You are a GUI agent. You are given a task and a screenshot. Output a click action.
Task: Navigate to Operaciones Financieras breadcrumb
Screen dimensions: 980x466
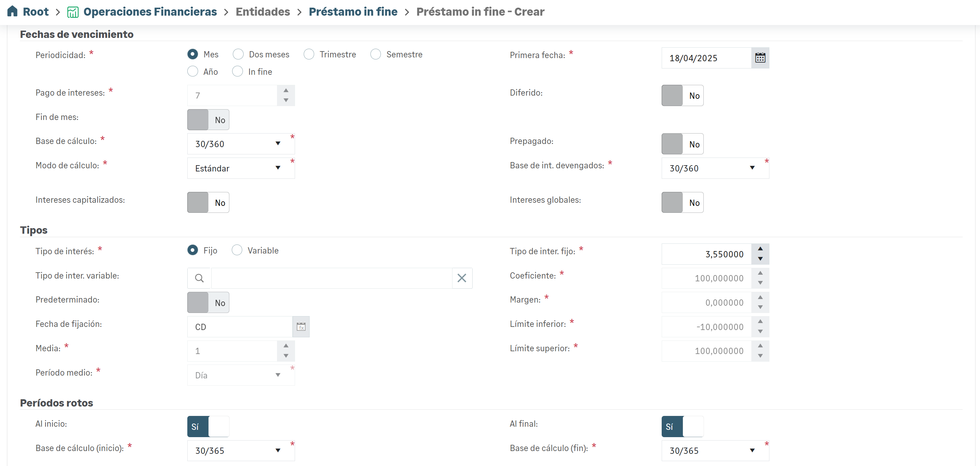150,12
